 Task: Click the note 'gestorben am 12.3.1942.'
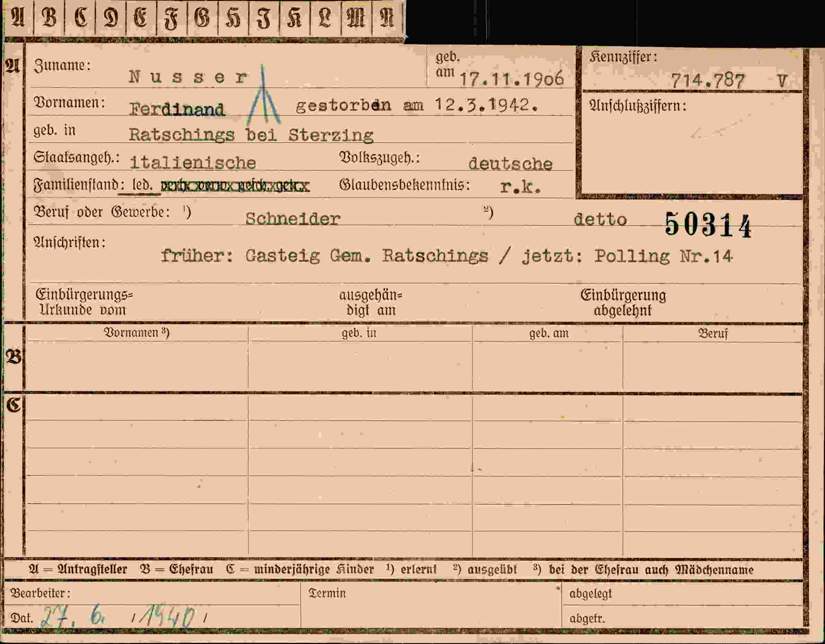(x=417, y=105)
